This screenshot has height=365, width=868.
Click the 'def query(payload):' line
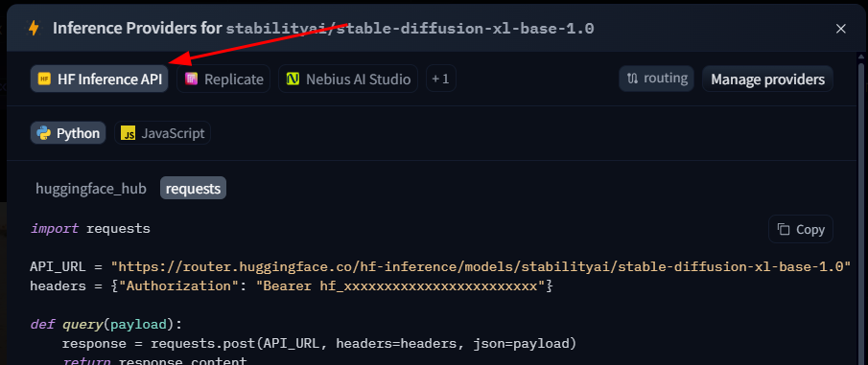tap(106, 324)
